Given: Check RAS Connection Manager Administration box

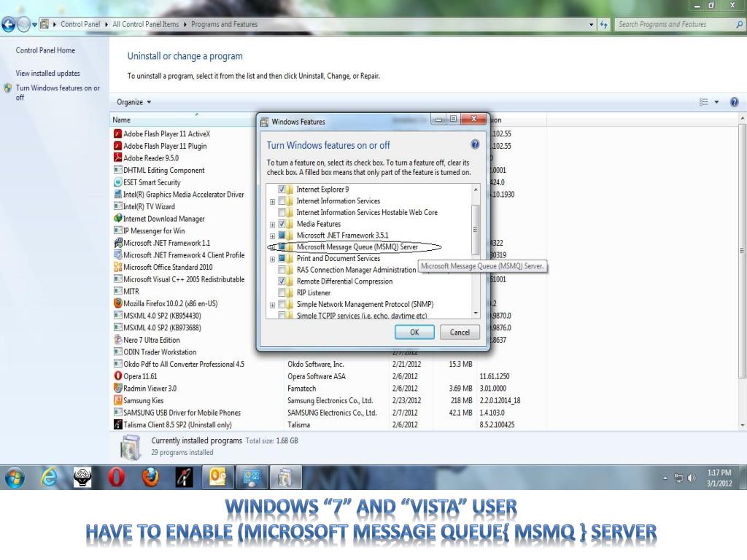Looking at the screenshot, I should (282, 270).
